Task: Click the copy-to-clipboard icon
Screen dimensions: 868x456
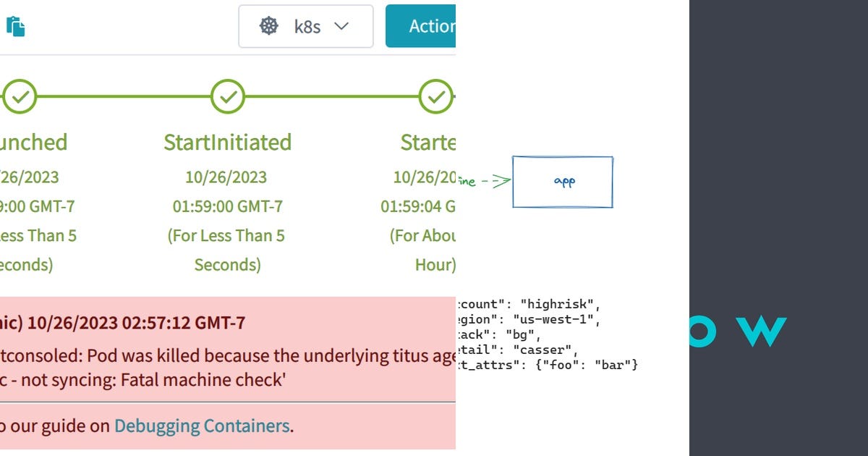Action: coord(16,27)
